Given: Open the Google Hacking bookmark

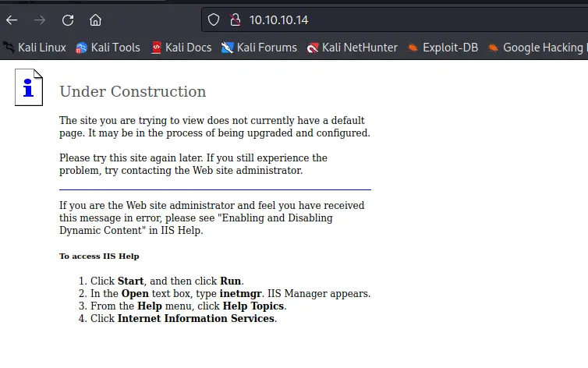Looking at the screenshot, I should pyautogui.click(x=537, y=48).
